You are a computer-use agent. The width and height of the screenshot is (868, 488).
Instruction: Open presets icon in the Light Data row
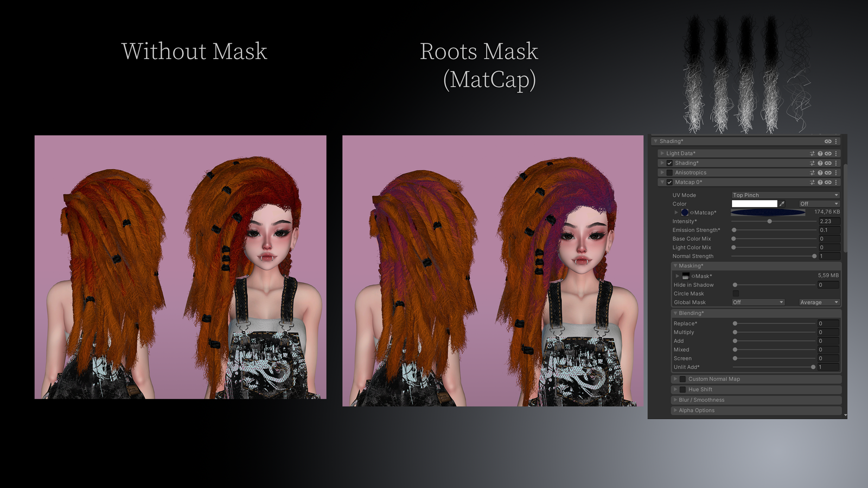(812, 154)
